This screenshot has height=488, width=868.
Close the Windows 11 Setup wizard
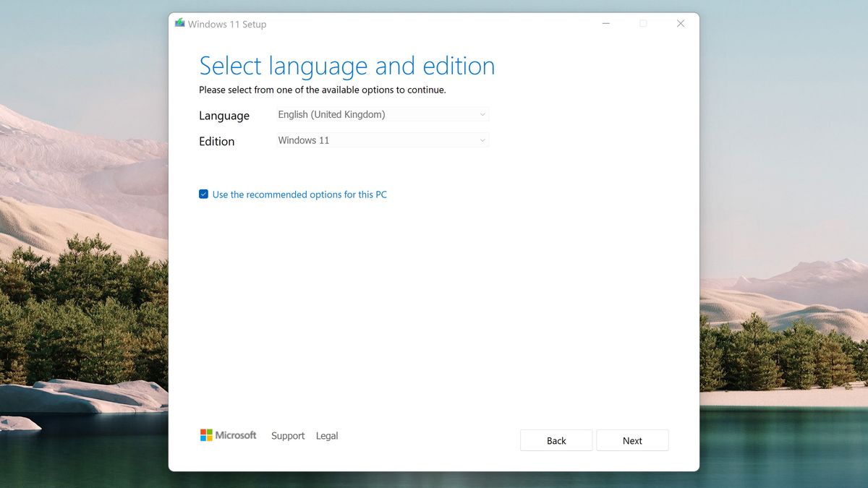coord(680,23)
